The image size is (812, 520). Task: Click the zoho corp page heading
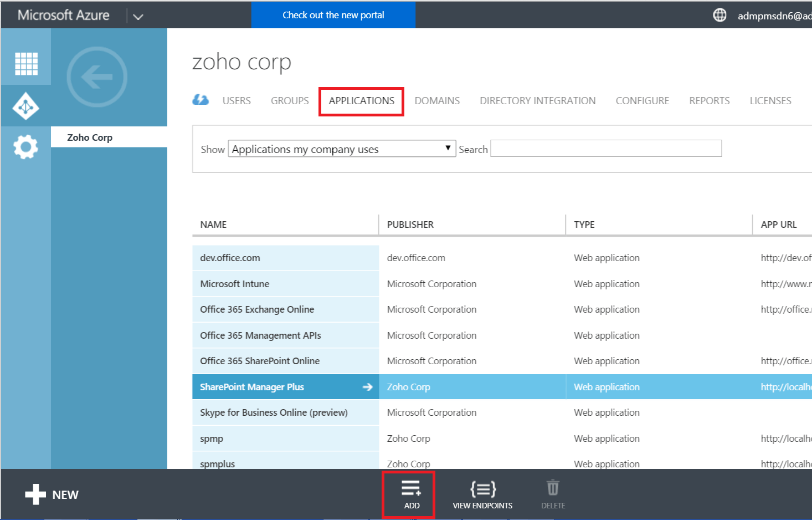tap(241, 62)
